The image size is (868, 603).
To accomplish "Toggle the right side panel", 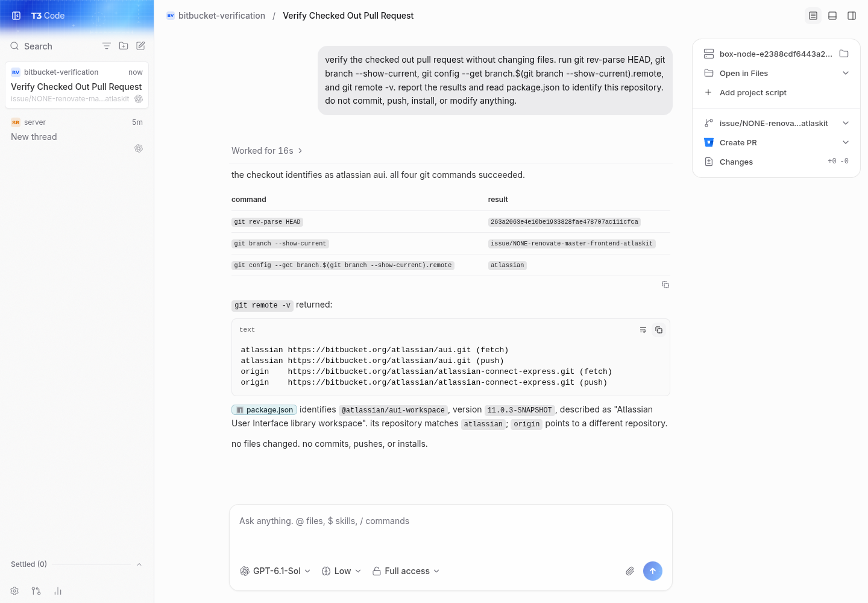I will pos(852,16).
